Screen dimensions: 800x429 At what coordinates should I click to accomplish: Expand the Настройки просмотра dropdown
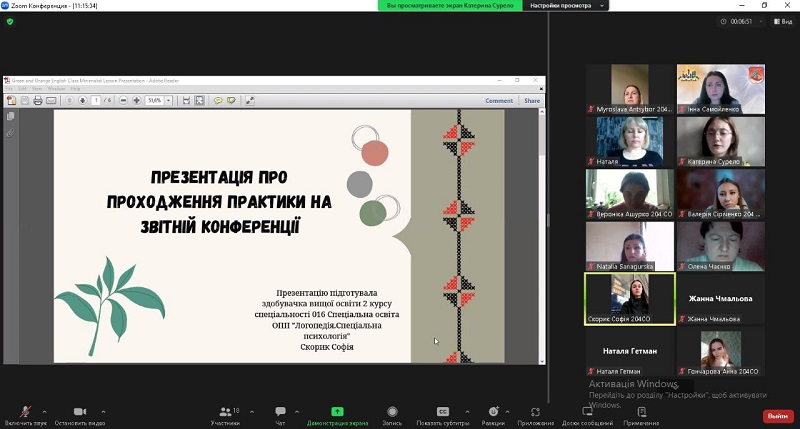564,6
